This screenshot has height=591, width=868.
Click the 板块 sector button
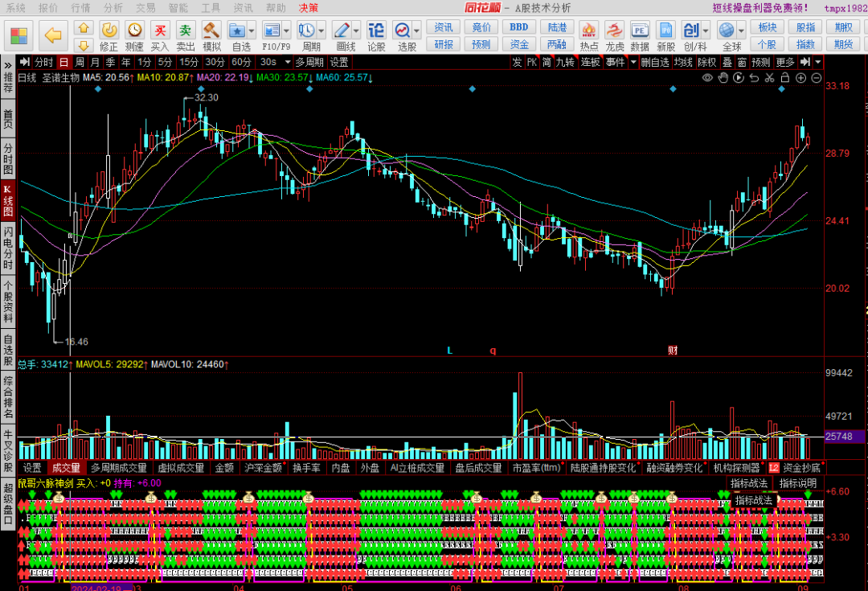pyautogui.click(x=768, y=27)
